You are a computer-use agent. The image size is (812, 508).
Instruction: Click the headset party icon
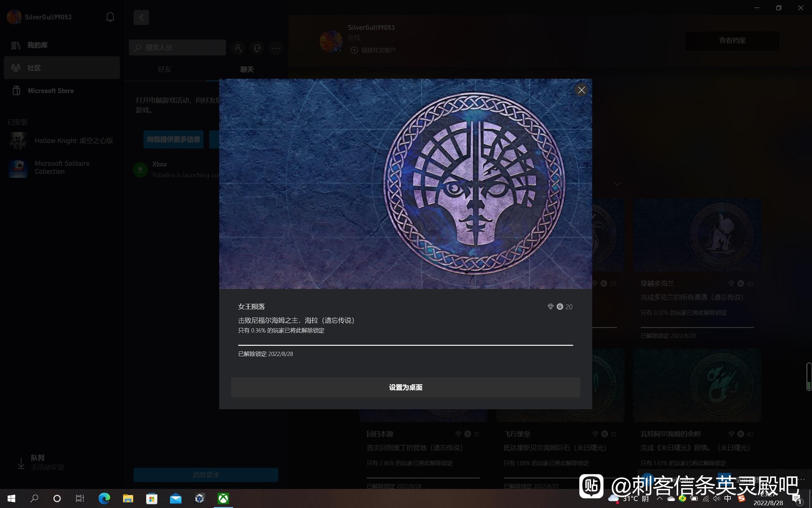[x=257, y=48]
